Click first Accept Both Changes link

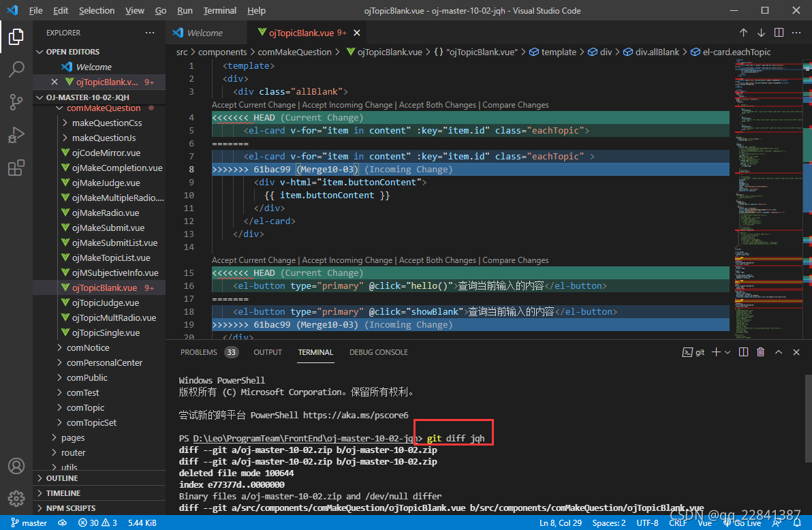coord(437,105)
